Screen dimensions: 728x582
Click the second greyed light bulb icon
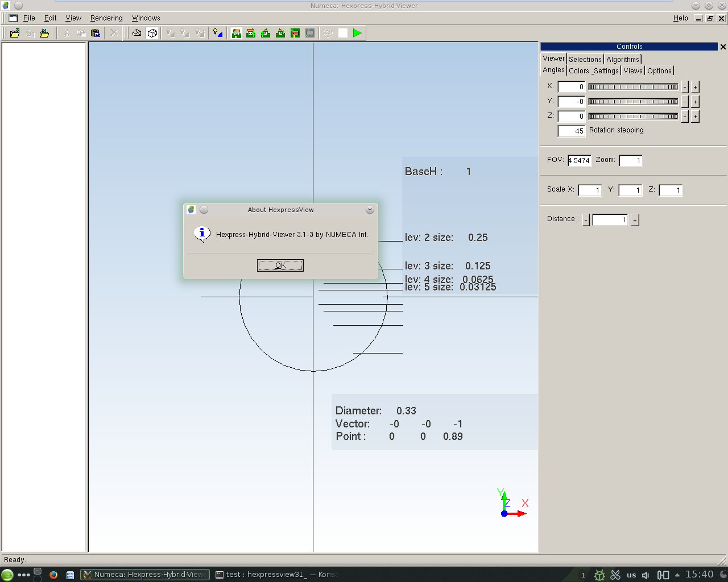point(185,33)
